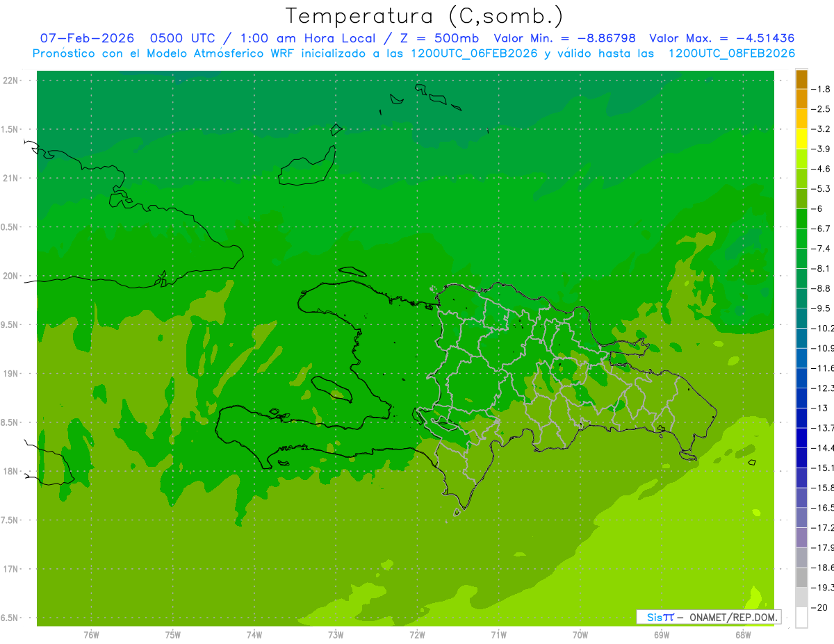834x644 pixels.
Task: Click the '75W' longitude axis label
Action: (173, 634)
